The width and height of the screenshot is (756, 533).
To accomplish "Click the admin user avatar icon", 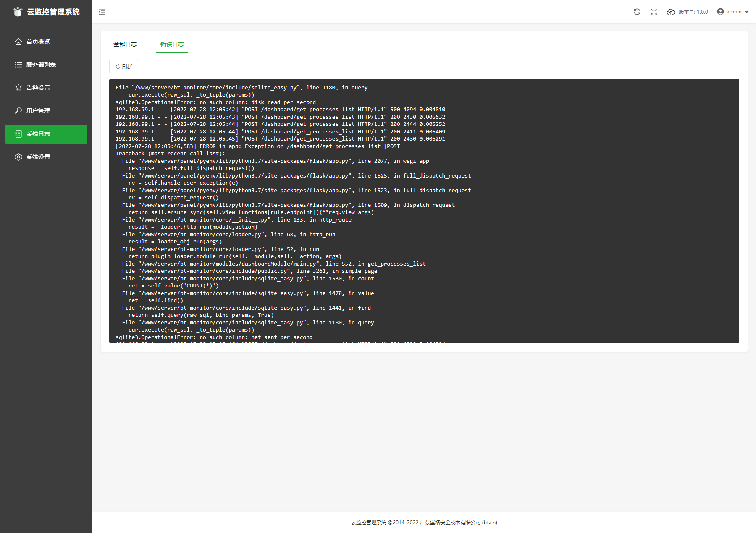I will (x=721, y=12).
